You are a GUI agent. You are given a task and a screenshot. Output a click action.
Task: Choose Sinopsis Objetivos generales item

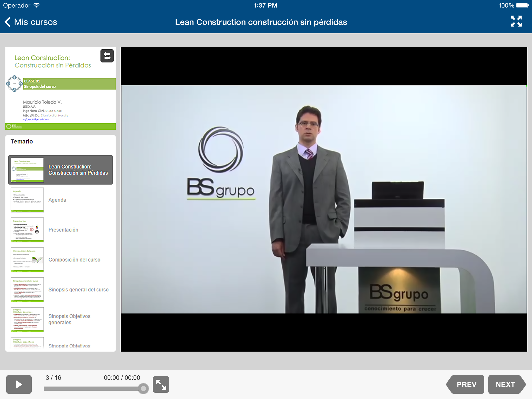(x=69, y=319)
